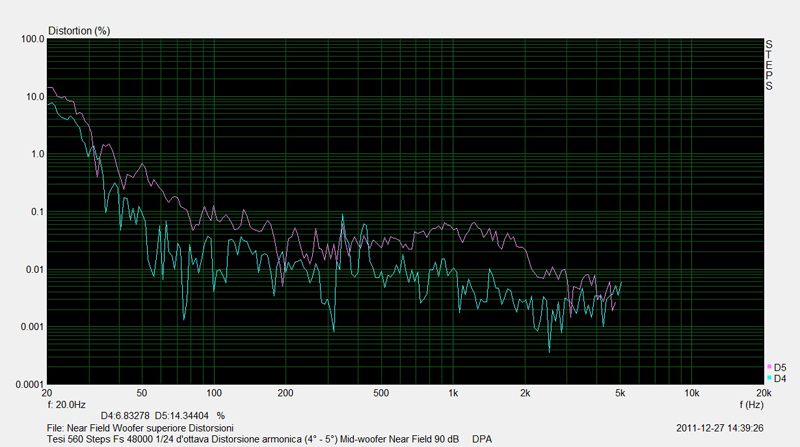The width and height of the screenshot is (800, 447).
Task: Click the 20 Hz x-axis tick label
Action: point(47,393)
